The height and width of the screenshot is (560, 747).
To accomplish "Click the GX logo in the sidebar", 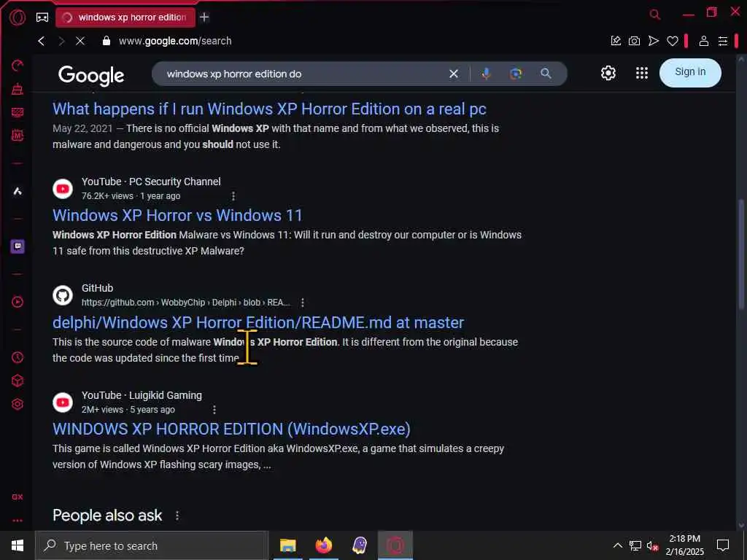I will [x=18, y=497].
